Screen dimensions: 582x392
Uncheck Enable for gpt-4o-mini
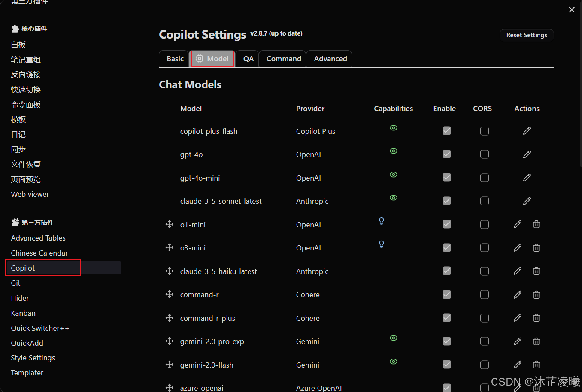(447, 177)
